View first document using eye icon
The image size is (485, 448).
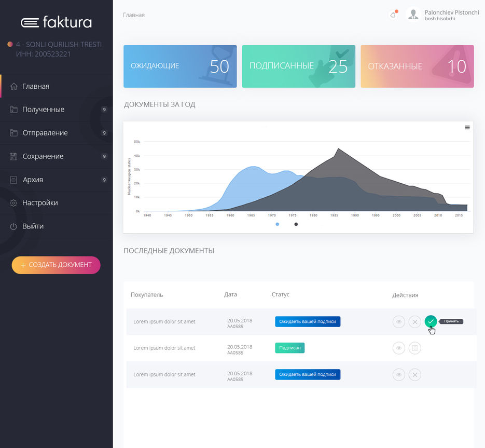point(398,322)
